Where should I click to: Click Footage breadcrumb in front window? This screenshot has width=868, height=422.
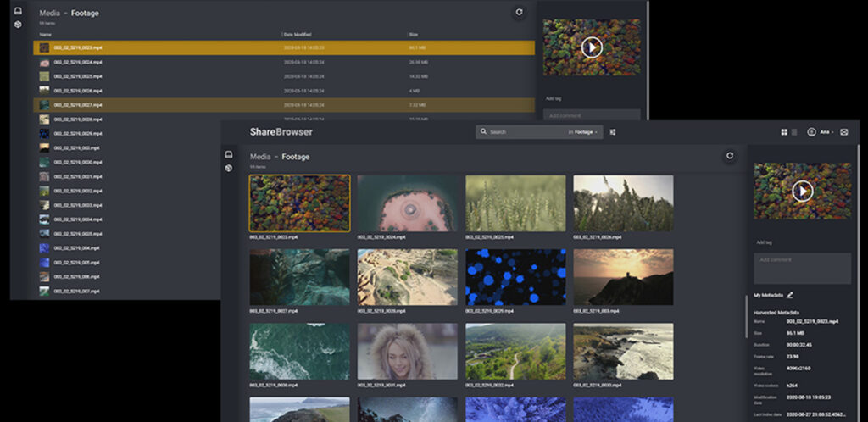(x=296, y=157)
